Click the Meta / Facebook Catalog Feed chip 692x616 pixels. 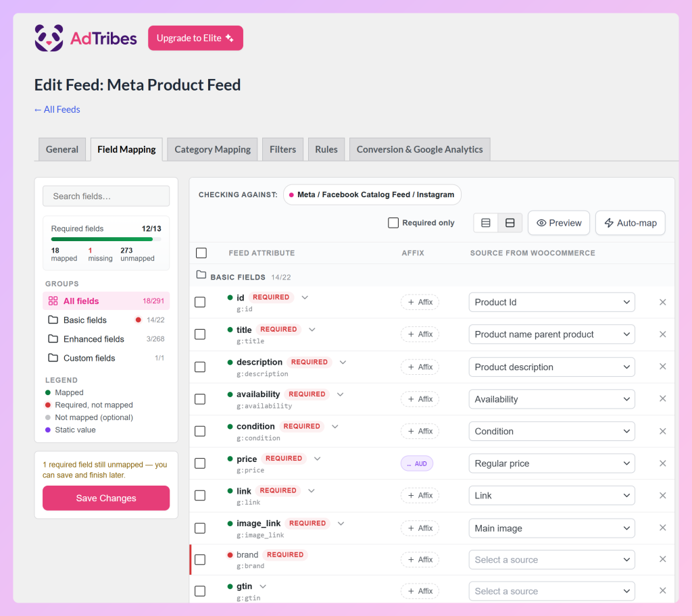[x=372, y=195]
